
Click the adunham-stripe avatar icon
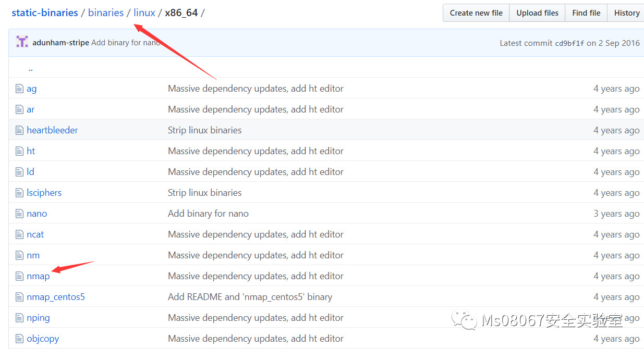(22, 42)
